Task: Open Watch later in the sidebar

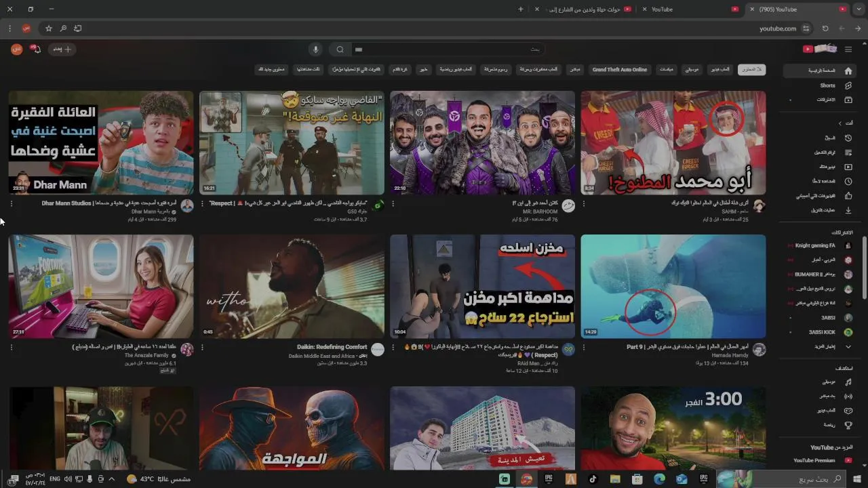Action: tap(819, 182)
